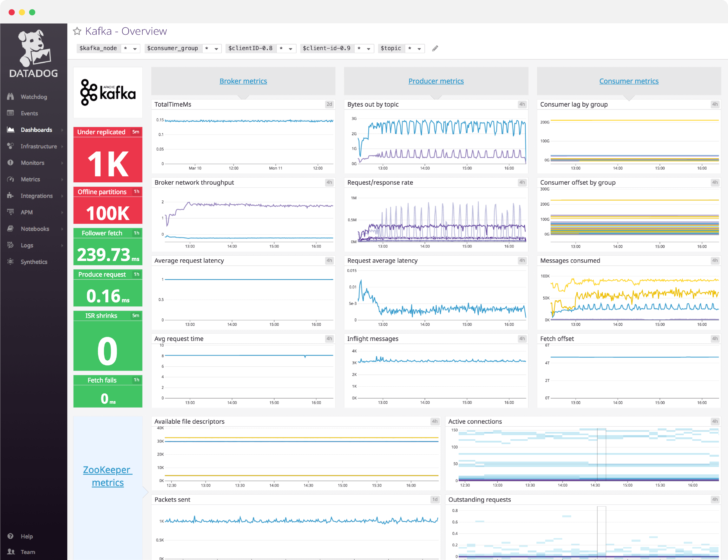Click the Logs icon in the sidebar

pyautogui.click(x=11, y=245)
